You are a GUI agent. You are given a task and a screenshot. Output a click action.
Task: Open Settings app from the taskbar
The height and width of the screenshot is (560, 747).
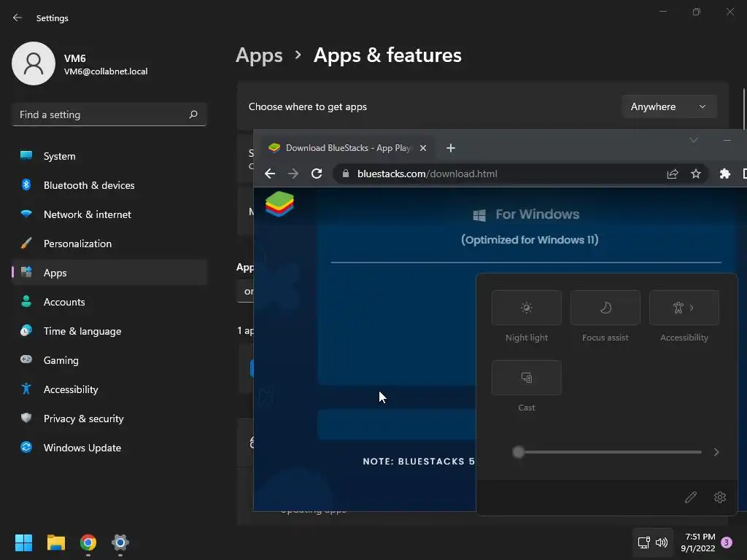tap(120, 542)
